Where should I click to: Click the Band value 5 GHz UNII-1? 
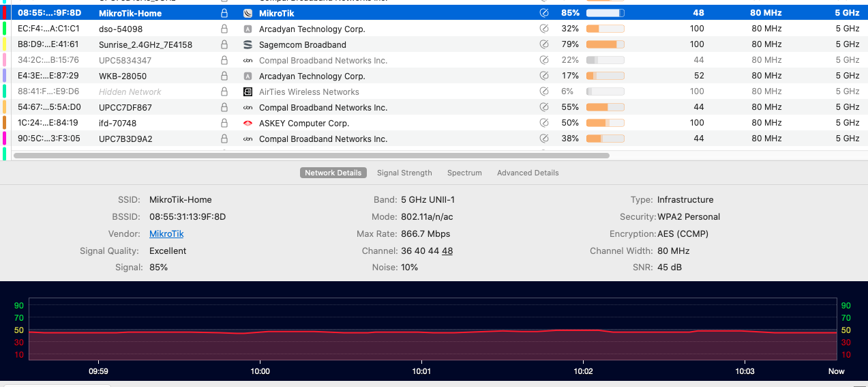(428, 200)
